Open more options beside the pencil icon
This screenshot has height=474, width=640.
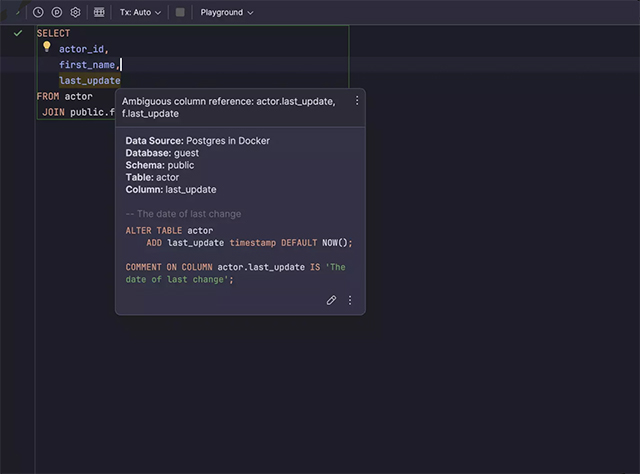[x=350, y=300]
